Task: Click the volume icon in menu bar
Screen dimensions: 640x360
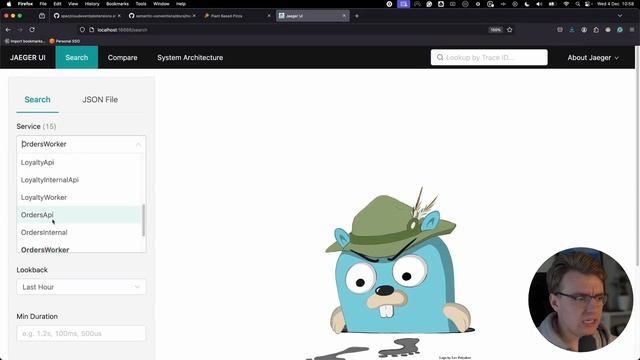Action: tap(539, 4)
